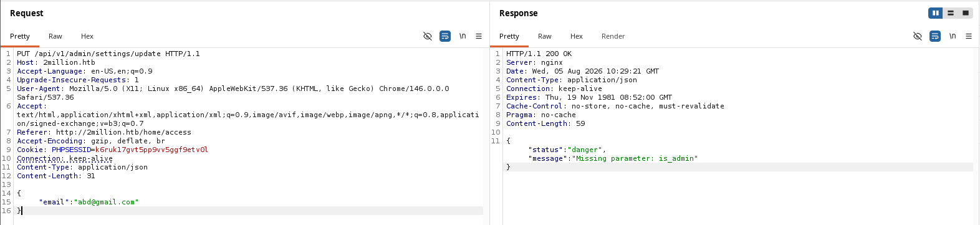Click the request Accept header label
Screen dimensions: 980x225
tap(32, 106)
